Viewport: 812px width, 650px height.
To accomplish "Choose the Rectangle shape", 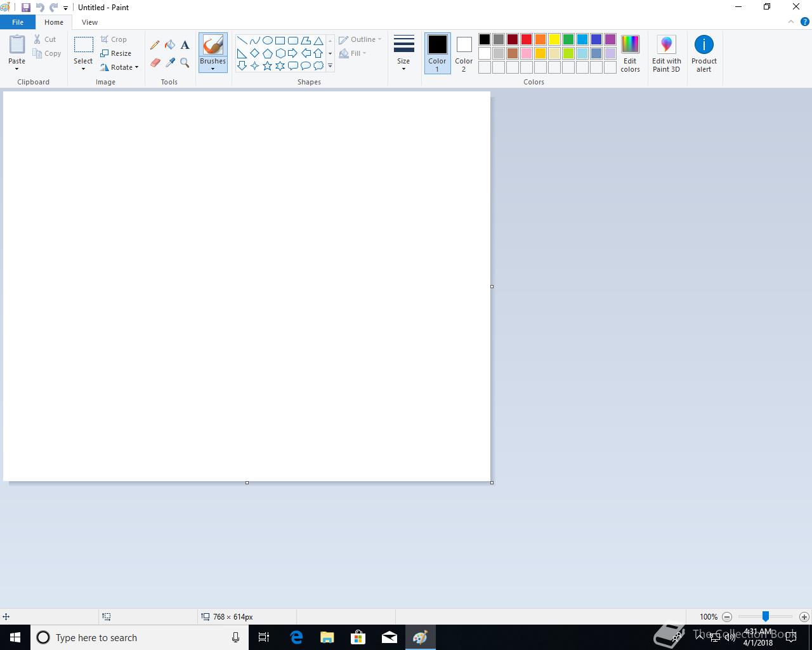I will point(280,41).
